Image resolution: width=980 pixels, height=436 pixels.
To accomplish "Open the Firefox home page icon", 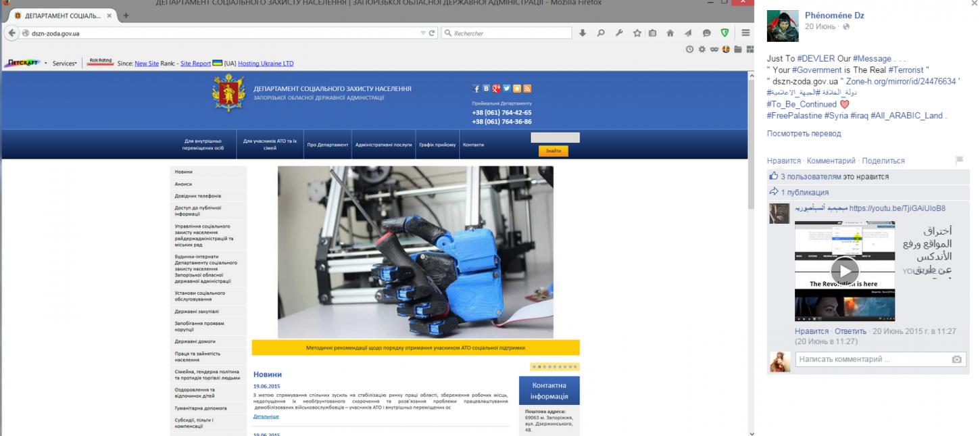I will click(670, 33).
